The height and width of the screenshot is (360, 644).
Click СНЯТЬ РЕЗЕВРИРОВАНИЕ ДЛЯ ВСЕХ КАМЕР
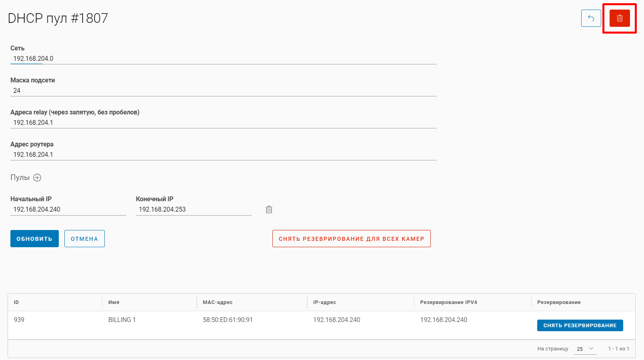click(351, 239)
